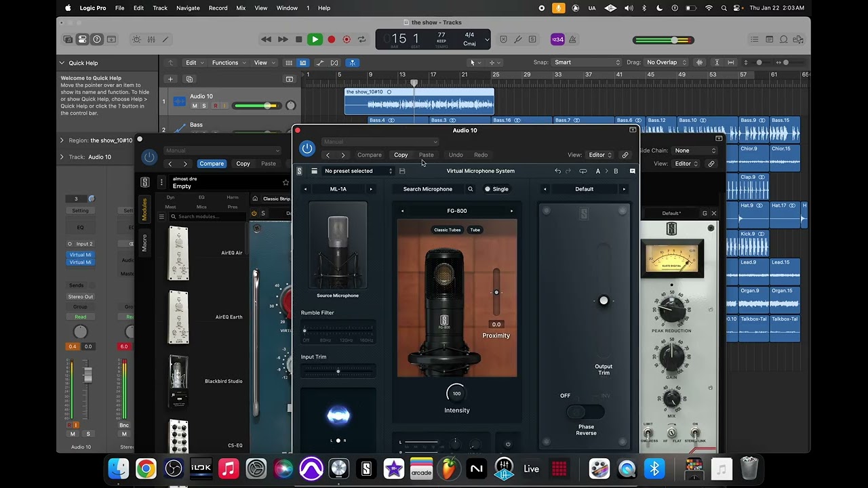This screenshot has height=488, width=868.
Task: Open Functions menu in the Tracks area
Action: (x=229, y=63)
